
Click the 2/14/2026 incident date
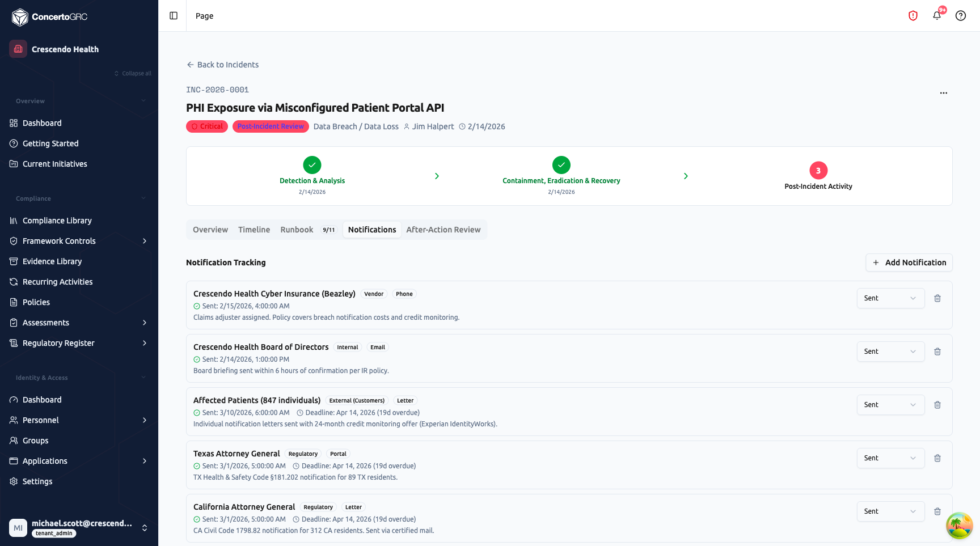pos(486,126)
